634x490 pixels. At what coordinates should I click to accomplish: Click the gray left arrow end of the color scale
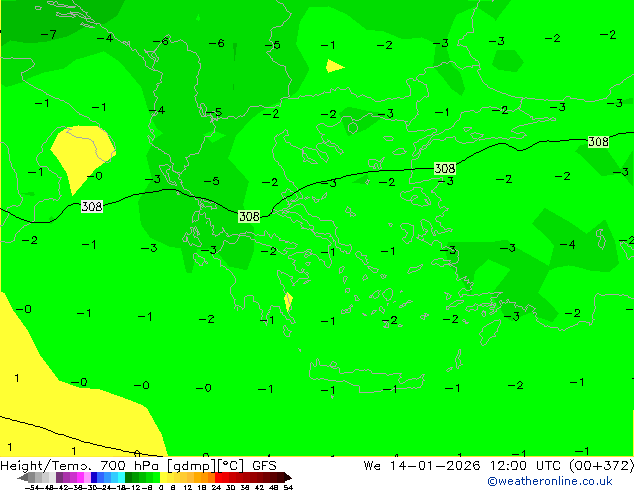tap(23, 477)
